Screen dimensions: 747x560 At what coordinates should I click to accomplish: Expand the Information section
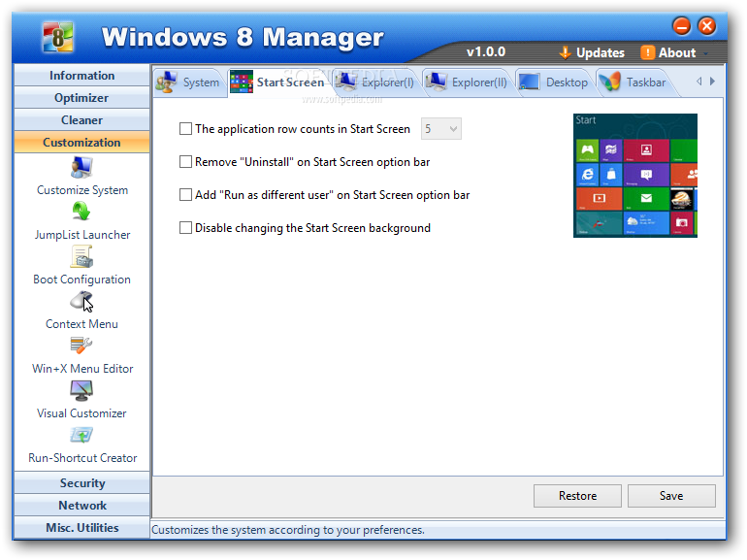coord(81,76)
